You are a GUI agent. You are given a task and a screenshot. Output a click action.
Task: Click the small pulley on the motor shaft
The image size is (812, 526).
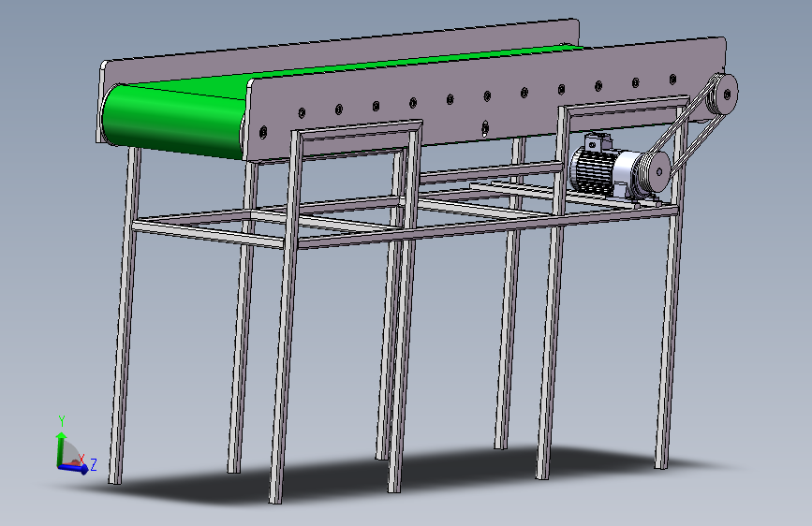click(x=653, y=172)
